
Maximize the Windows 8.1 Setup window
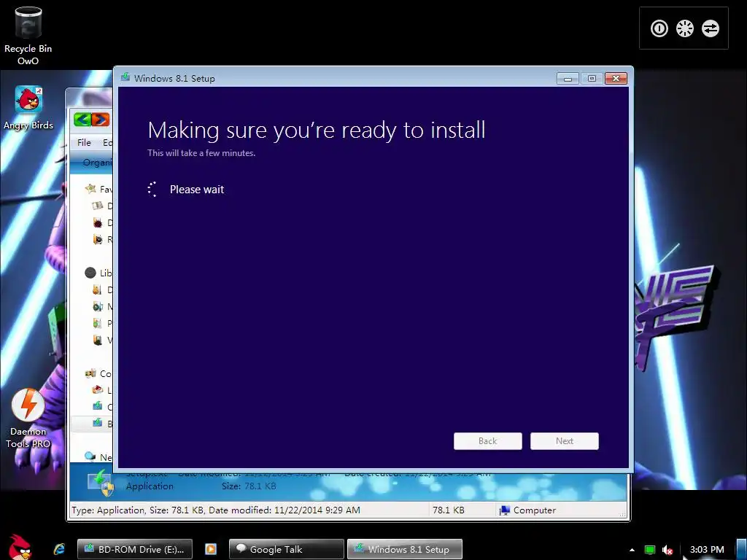click(x=592, y=79)
